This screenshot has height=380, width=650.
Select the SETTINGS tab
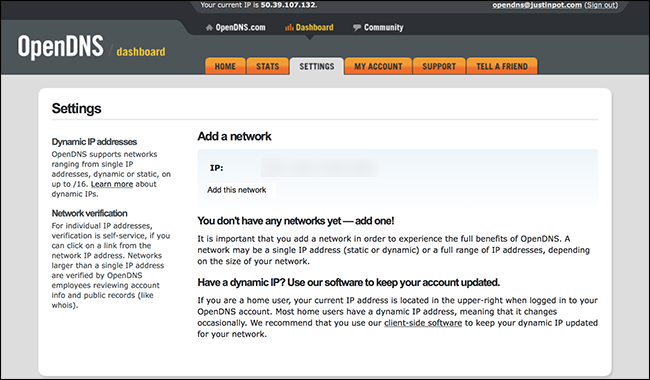(x=317, y=66)
